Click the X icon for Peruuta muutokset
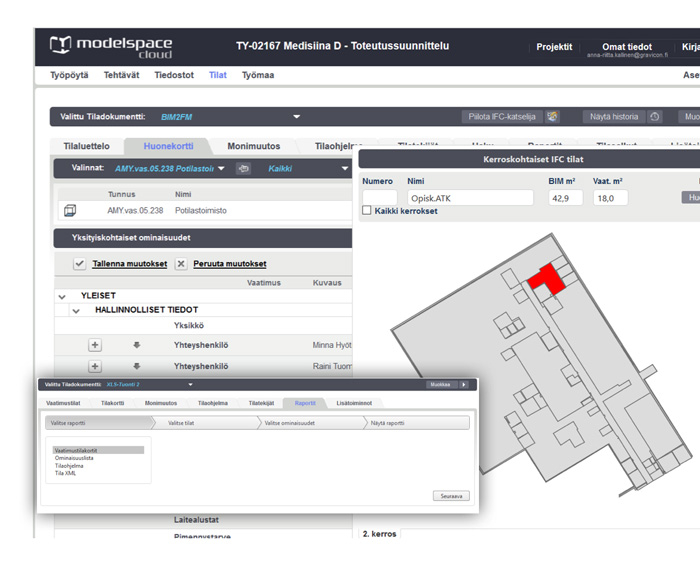Image resolution: width=700 pixels, height=574 pixels. tap(181, 264)
